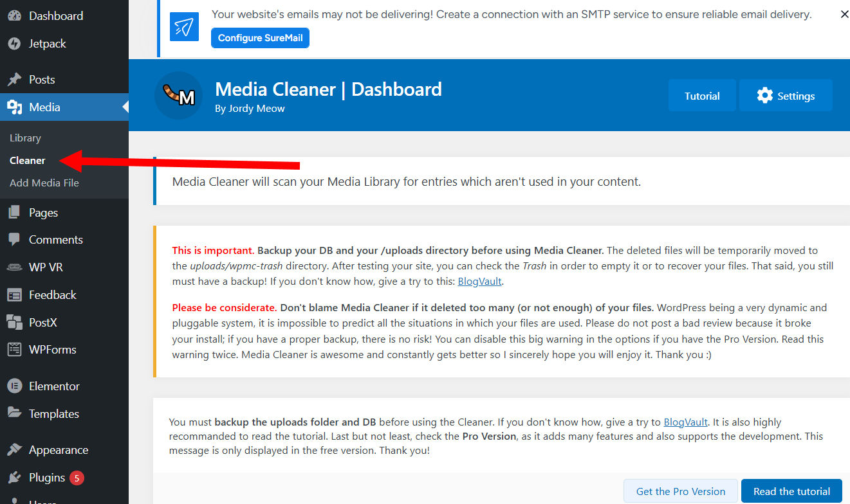The image size is (850, 504).
Task: Click the Media Cleaner cat logo
Action: coord(178,95)
